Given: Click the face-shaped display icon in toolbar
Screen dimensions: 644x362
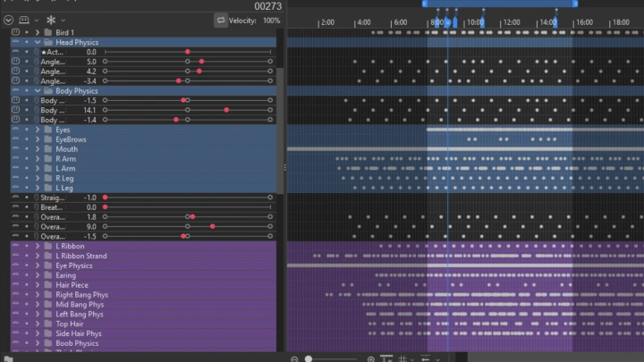Looking at the screenshot, I should [24, 20].
